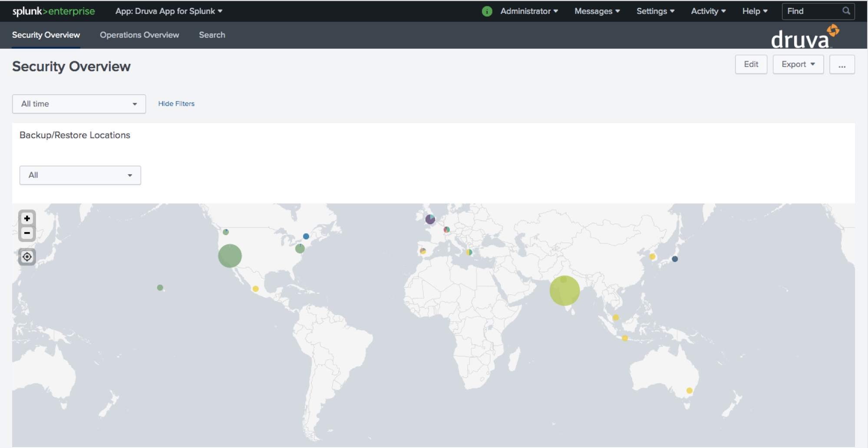Open the Administrator menu
This screenshot has height=448, width=868.
(x=529, y=11)
